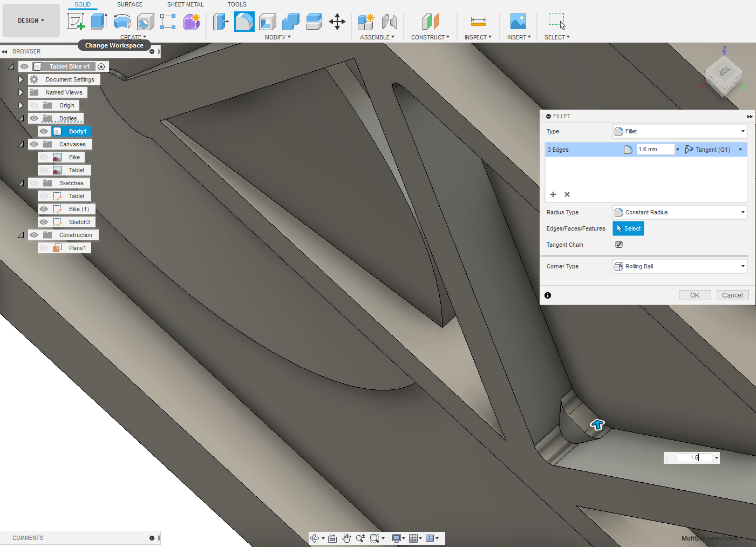This screenshot has height=547, width=756.
Task: Collapse the Canvases folder
Action: [x=21, y=144]
